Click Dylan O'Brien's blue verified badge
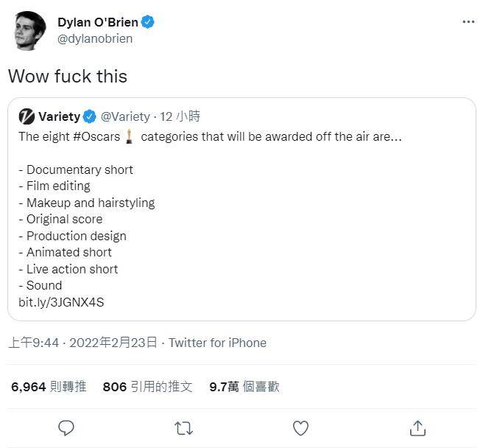Image resolution: width=483 pixels, height=448 pixels. click(x=148, y=22)
